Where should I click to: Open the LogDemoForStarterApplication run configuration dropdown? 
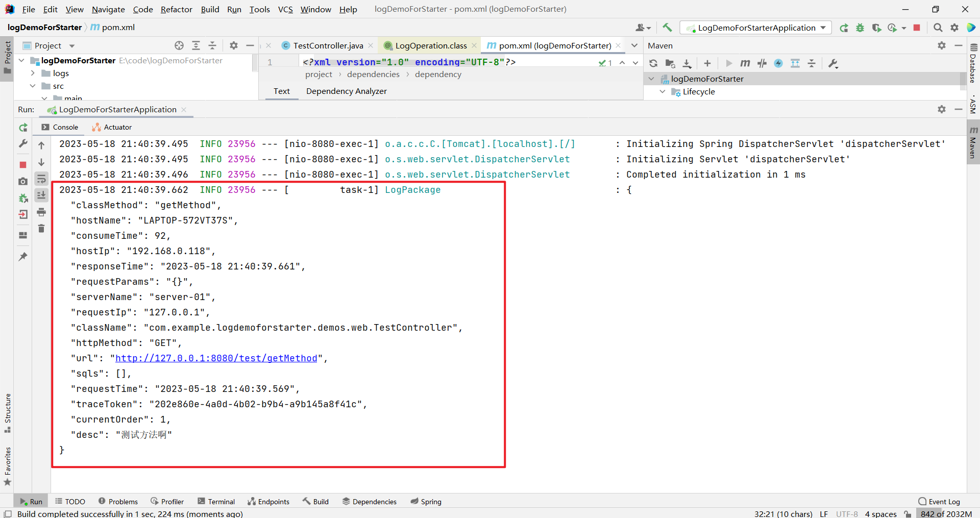click(823, 28)
